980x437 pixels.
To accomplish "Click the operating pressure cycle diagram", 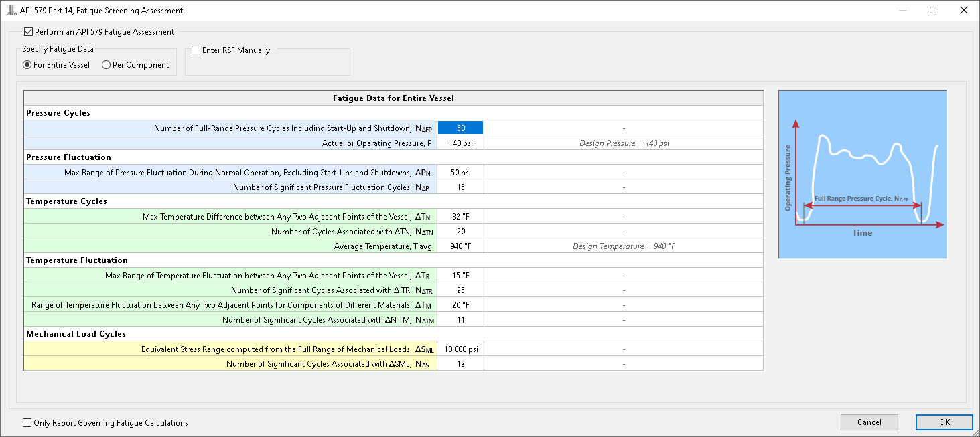I will tap(862, 175).
